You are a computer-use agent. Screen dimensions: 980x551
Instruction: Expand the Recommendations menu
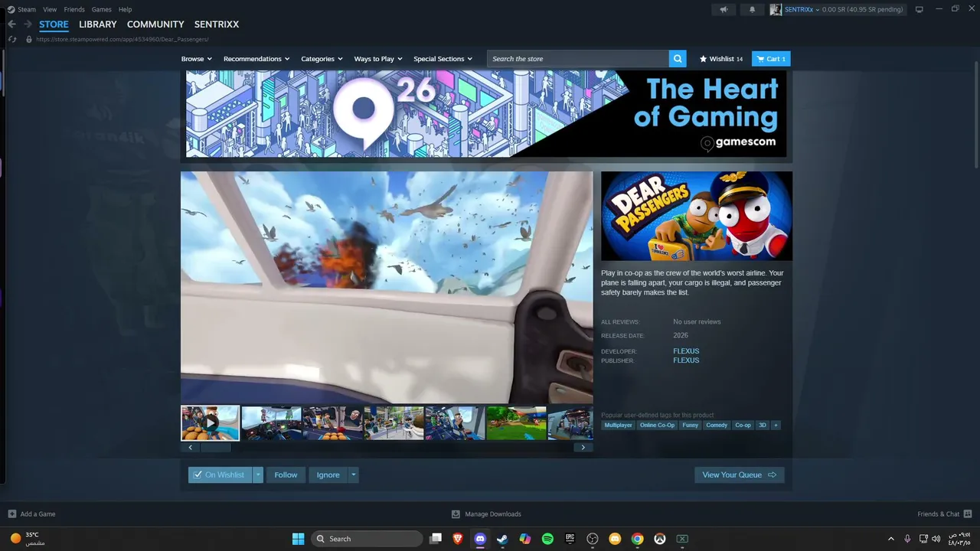click(256, 59)
